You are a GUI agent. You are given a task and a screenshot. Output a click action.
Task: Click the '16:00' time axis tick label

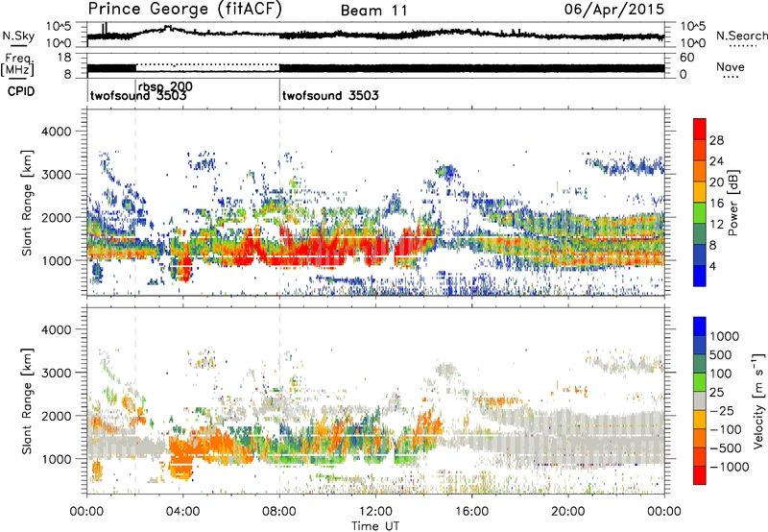471,512
